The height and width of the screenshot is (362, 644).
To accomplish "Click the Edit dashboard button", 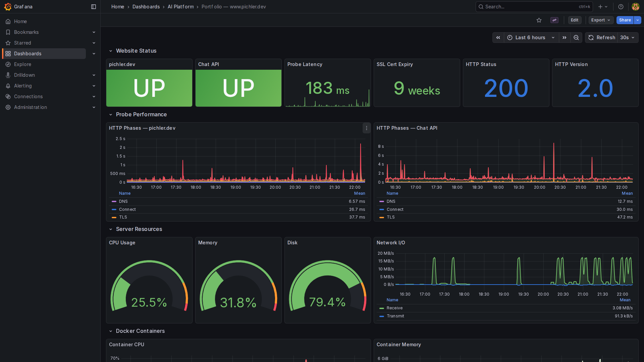I will 575,20.
